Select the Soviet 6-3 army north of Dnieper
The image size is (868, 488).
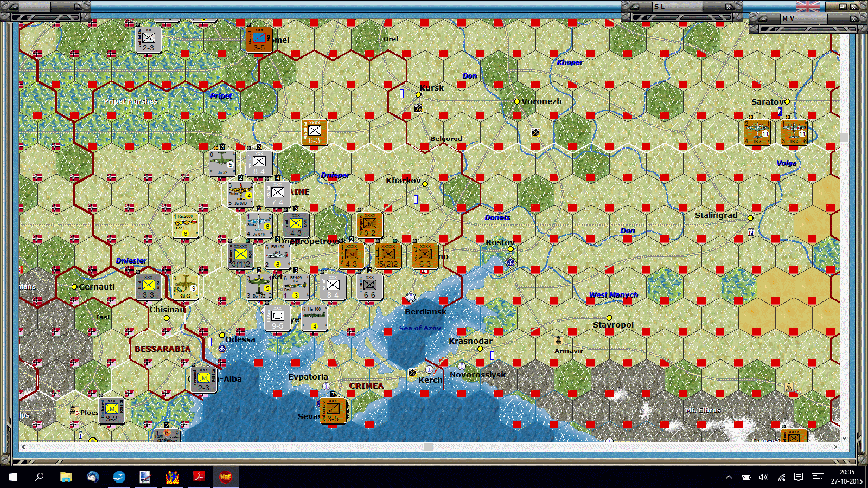pos(314,132)
